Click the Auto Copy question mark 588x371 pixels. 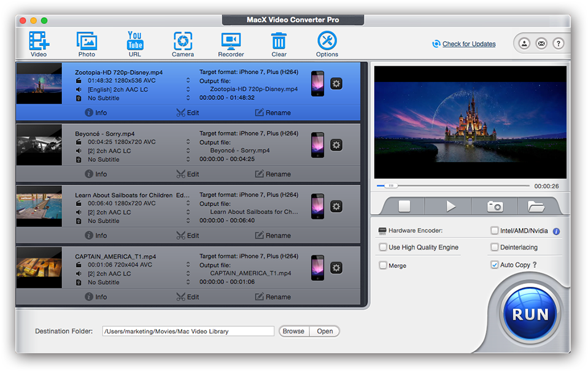coord(535,264)
